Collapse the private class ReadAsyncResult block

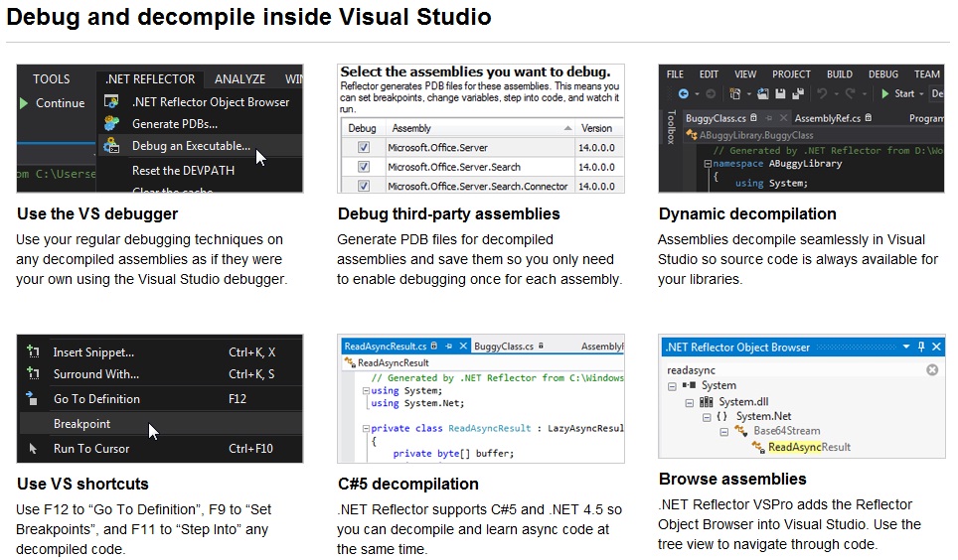366,428
